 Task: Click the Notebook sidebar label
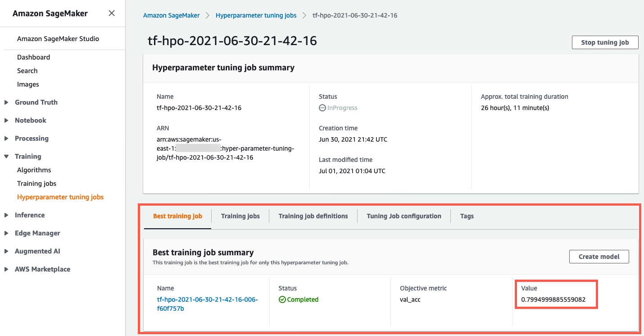[x=31, y=120]
